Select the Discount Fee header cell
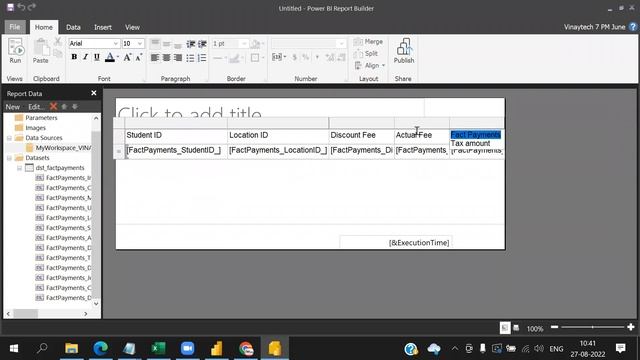Viewport: 640px width, 360px height. [x=362, y=136]
